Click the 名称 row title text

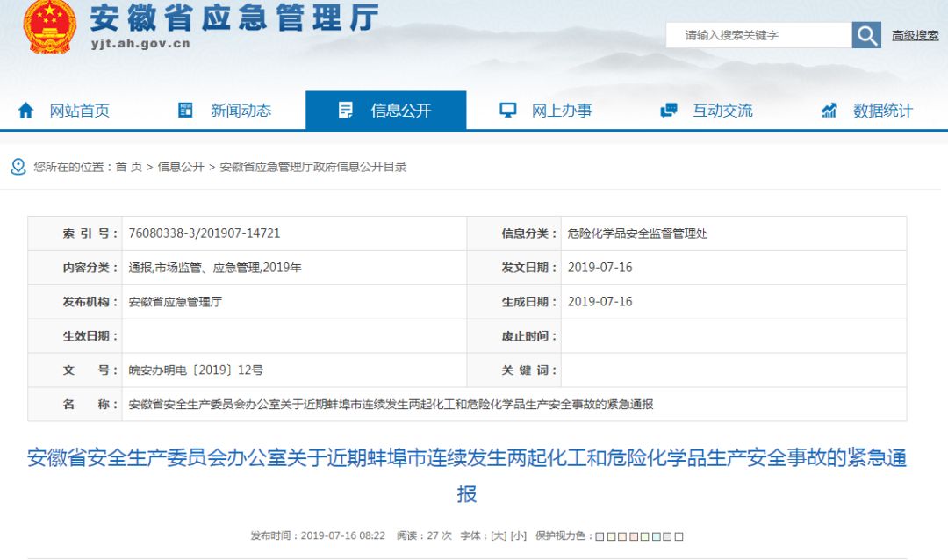click(391, 404)
